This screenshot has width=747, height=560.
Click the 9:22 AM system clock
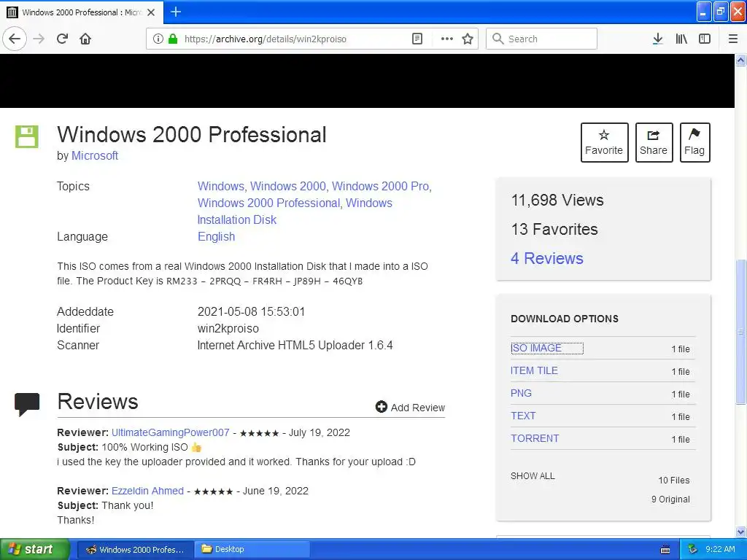(x=720, y=550)
